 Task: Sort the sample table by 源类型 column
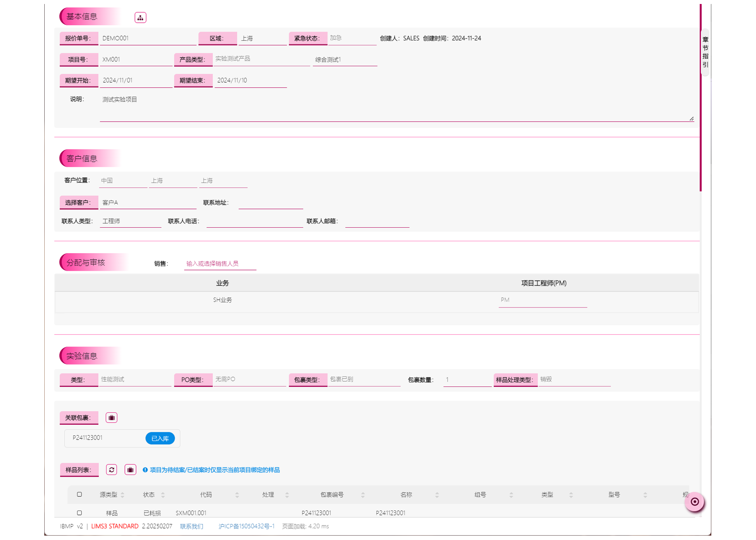pos(122,495)
